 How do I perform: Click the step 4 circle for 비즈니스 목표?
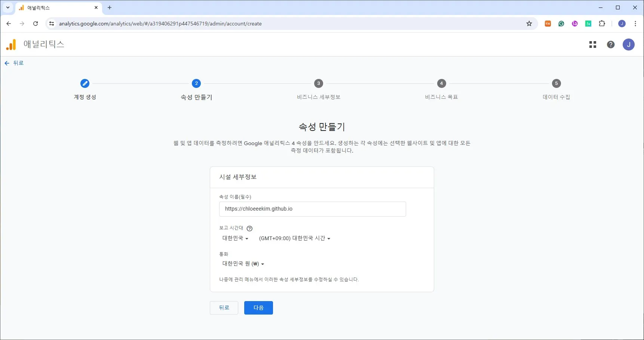[x=442, y=83]
